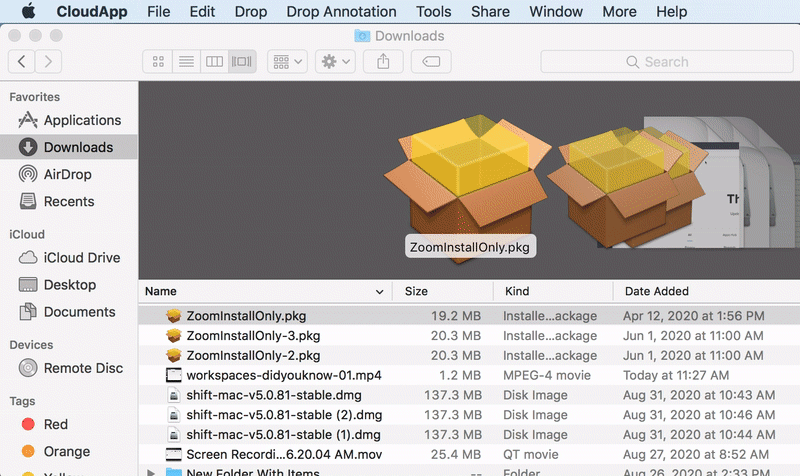The height and width of the screenshot is (476, 800).
Task: Open the Window menu
Action: (x=556, y=11)
